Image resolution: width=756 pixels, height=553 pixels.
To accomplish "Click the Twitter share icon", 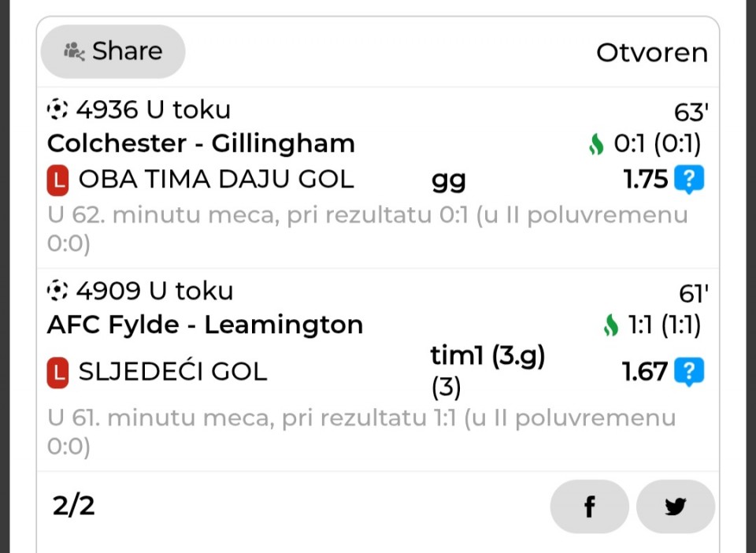I will 675,507.
